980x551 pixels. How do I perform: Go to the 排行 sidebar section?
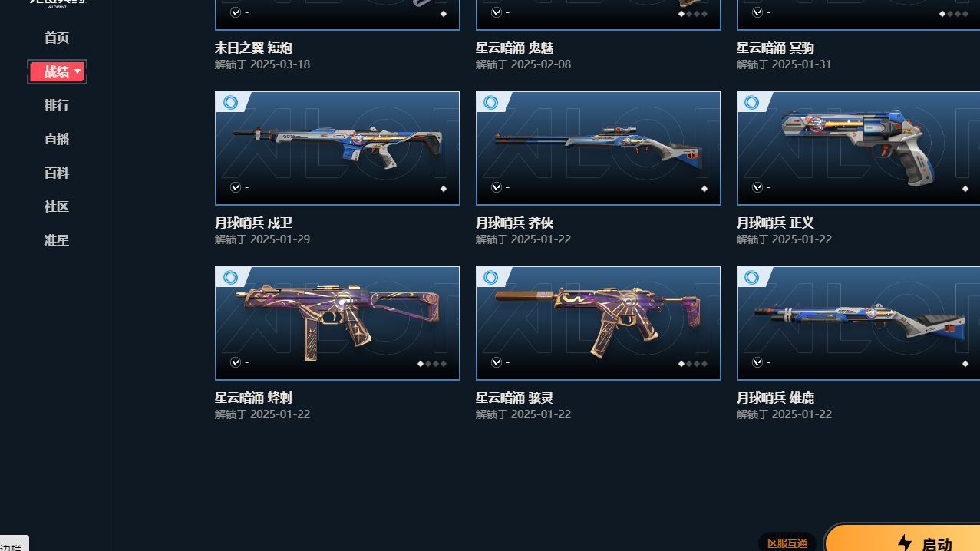coord(57,105)
